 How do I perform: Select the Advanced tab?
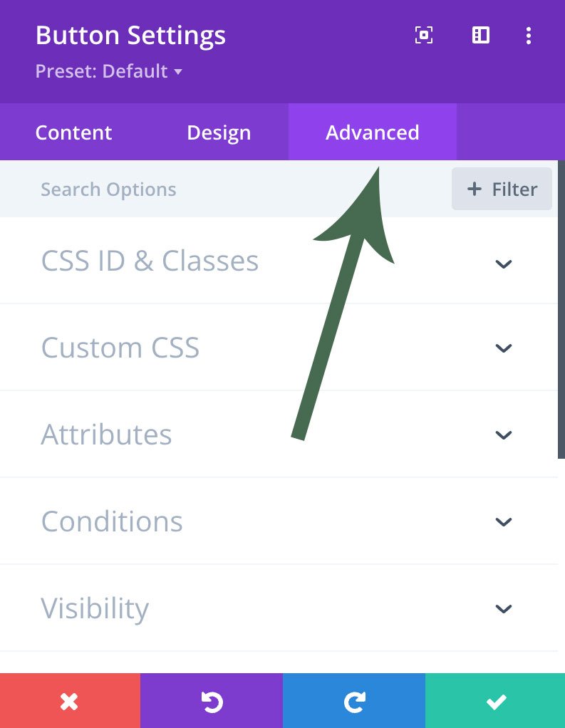tap(372, 132)
